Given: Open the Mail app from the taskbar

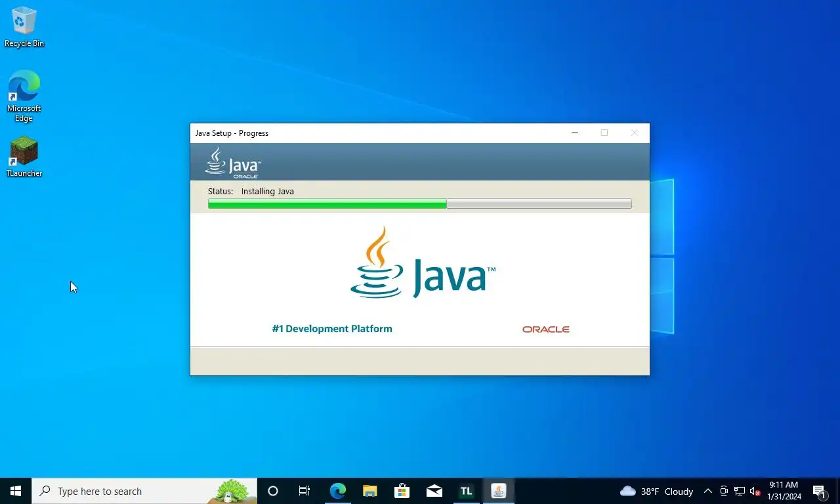Looking at the screenshot, I should click(x=434, y=491).
